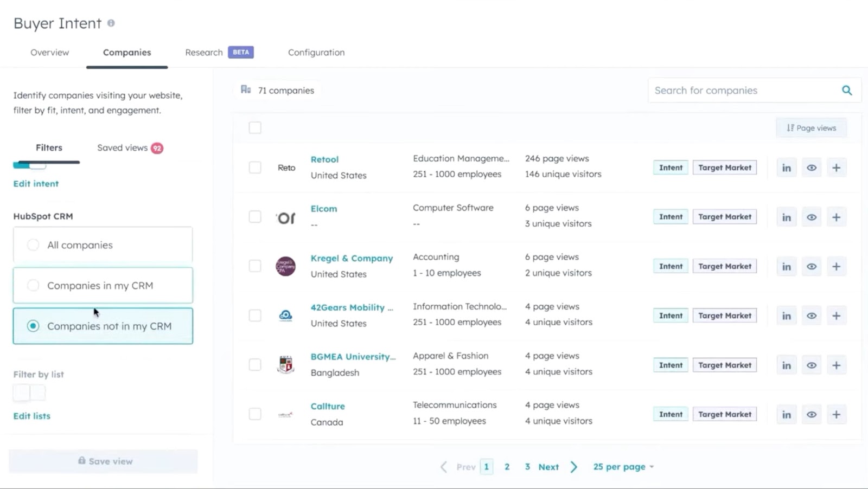Toggle watch eye for 42Gears Mobility
Image resolution: width=868 pixels, height=489 pixels.
(x=812, y=316)
